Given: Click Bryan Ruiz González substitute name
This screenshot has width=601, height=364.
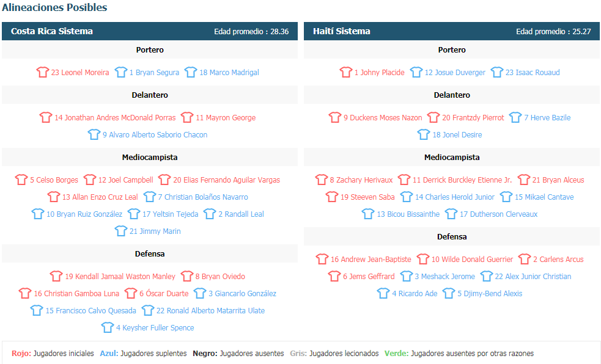Looking at the screenshot, I should point(84,214).
